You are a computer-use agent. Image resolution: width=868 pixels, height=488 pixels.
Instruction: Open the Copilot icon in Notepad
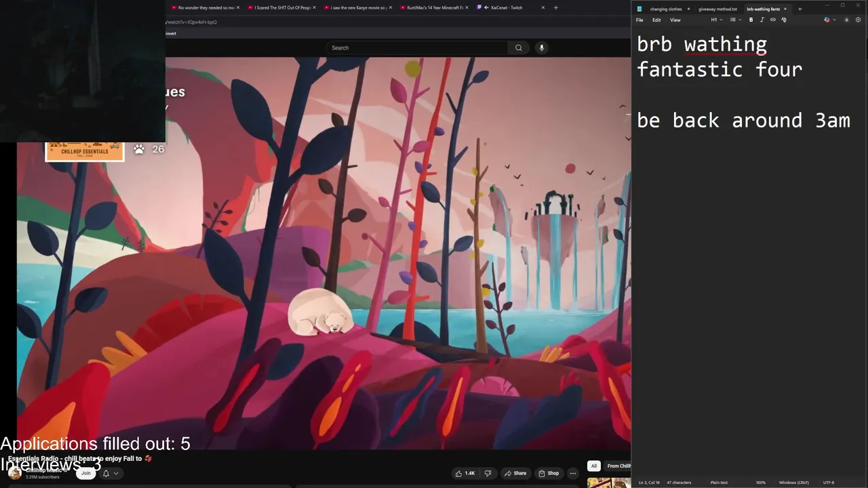(x=827, y=20)
